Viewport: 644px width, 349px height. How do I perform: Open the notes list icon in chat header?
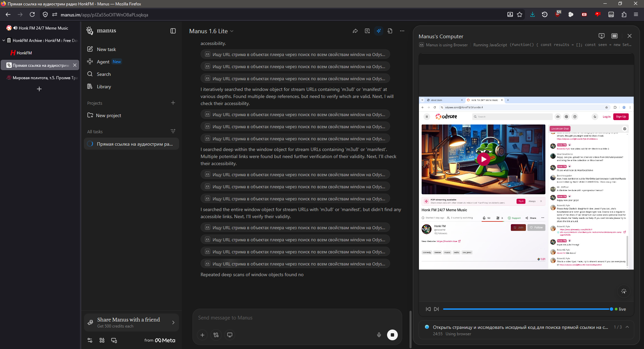tap(367, 31)
